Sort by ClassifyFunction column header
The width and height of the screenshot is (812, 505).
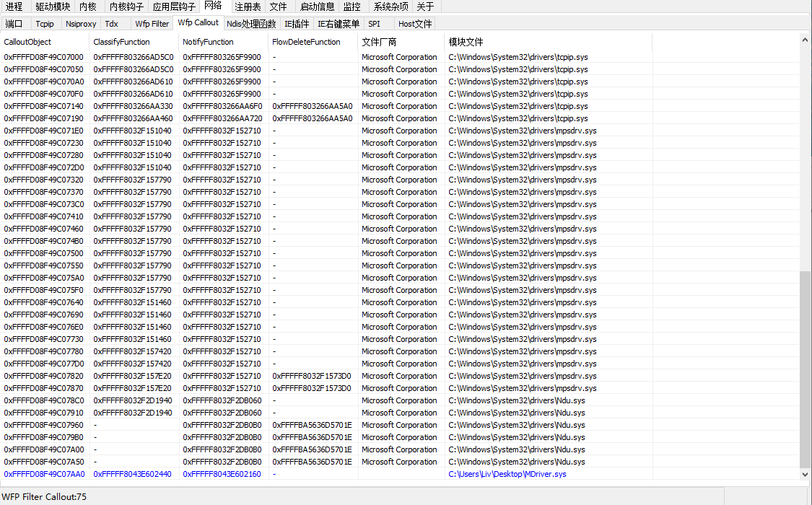pos(121,42)
